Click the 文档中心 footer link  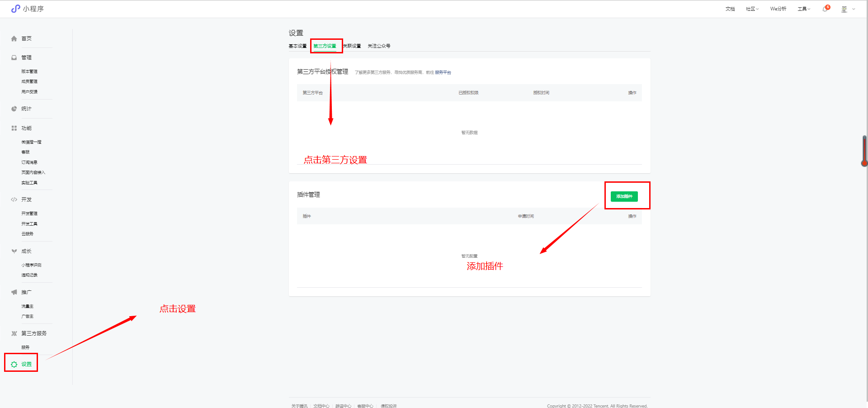(x=321, y=406)
